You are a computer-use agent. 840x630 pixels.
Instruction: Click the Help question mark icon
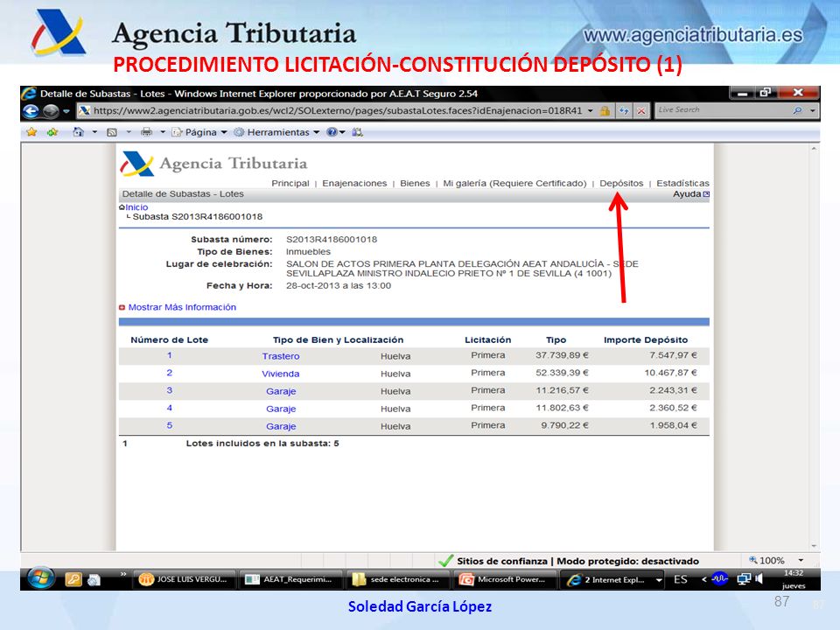point(332,132)
